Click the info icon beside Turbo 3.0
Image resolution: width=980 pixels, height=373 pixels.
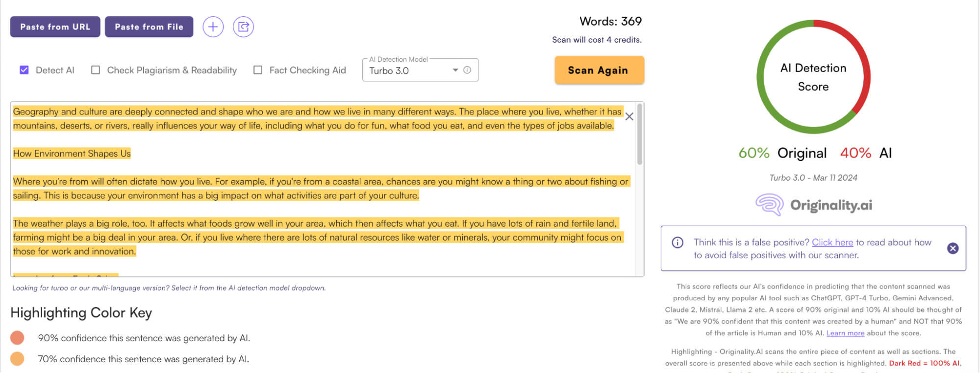(467, 70)
